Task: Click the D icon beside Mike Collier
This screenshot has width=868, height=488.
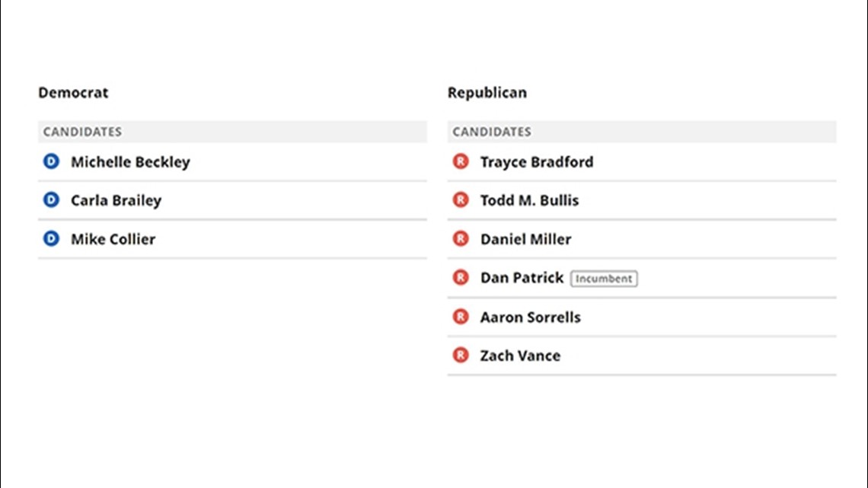Action: tap(52, 238)
